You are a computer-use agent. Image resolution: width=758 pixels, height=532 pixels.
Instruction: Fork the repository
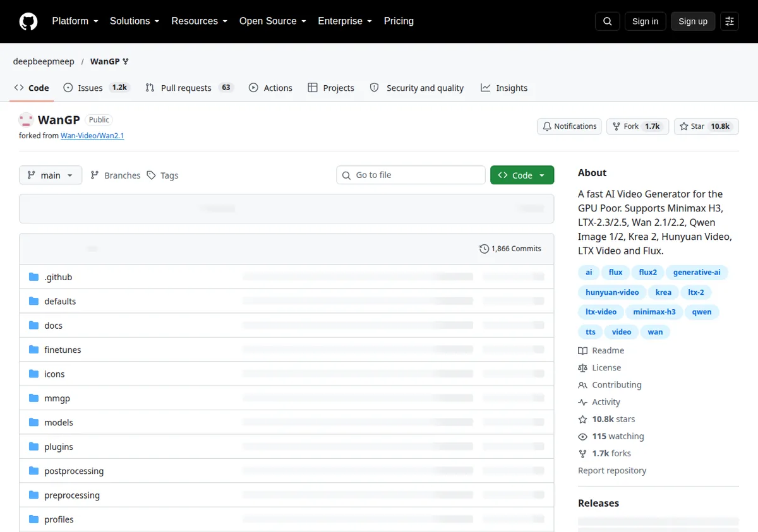click(637, 126)
